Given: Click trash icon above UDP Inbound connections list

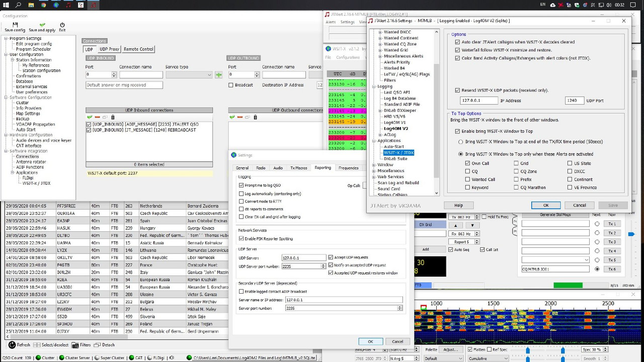Looking at the screenshot, I should coord(113,117).
